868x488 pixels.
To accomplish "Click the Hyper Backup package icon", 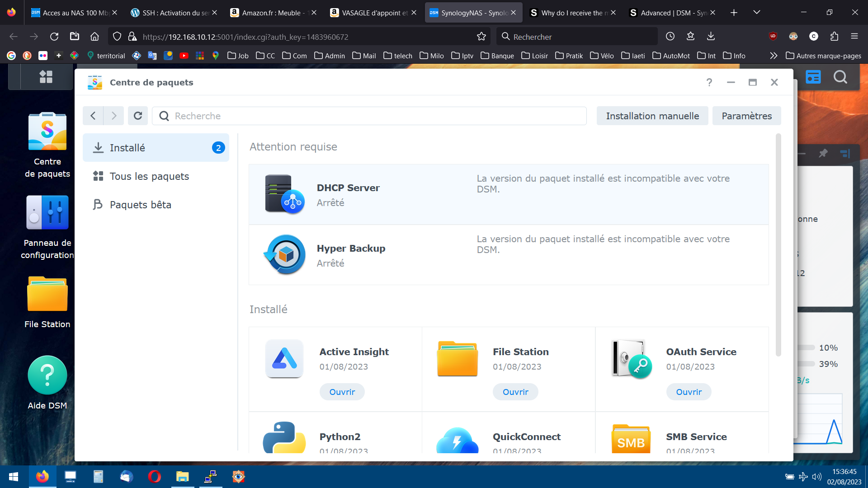I will (284, 254).
